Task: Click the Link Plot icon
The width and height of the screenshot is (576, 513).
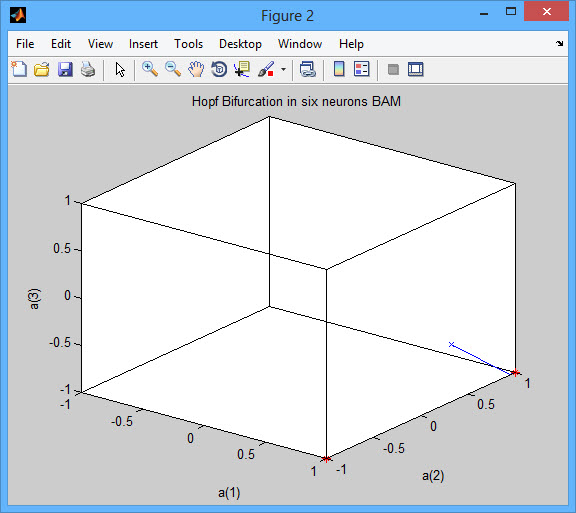Action: click(x=307, y=69)
